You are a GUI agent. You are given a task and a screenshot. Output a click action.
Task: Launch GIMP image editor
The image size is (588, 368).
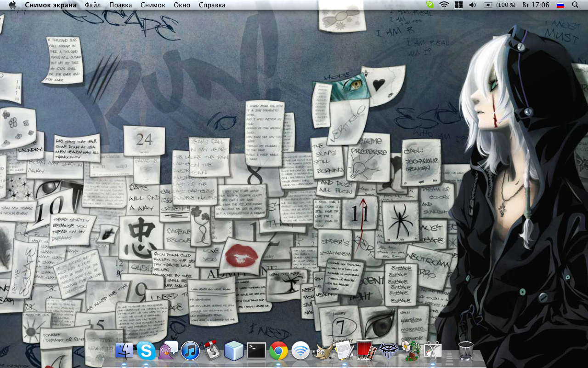322,351
